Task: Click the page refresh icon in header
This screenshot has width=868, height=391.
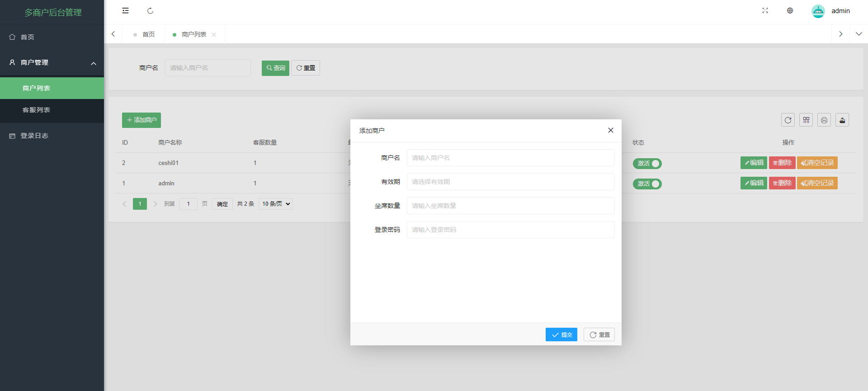Action: coord(150,11)
